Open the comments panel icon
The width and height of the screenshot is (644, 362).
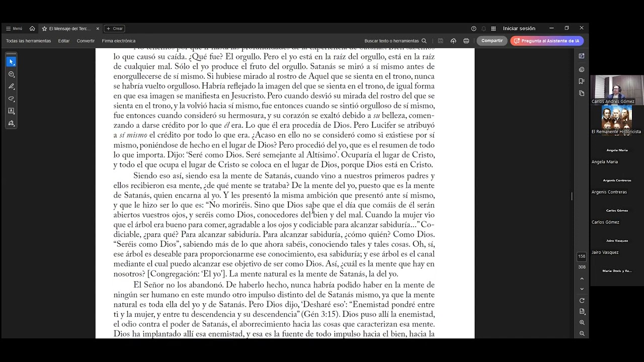click(582, 69)
